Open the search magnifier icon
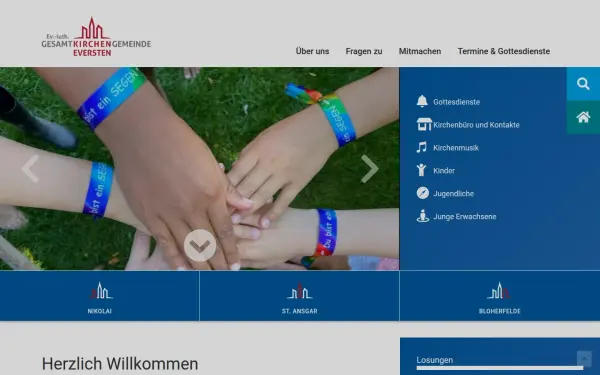This screenshot has height=375, width=600. click(x=583, y=84)
